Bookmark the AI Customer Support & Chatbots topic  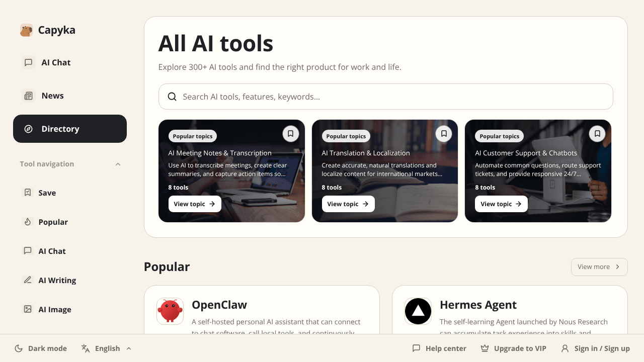(597, 134)
